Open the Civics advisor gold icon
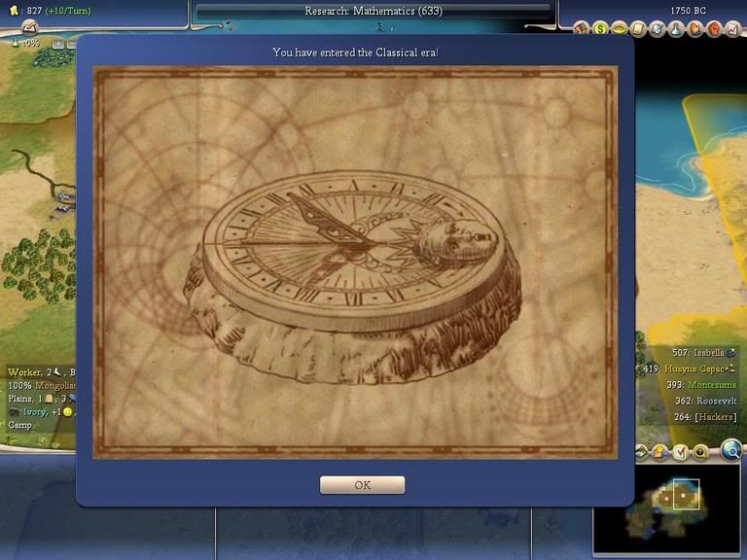This screenshot has width=747, height=560. click(x=620, y=29)
